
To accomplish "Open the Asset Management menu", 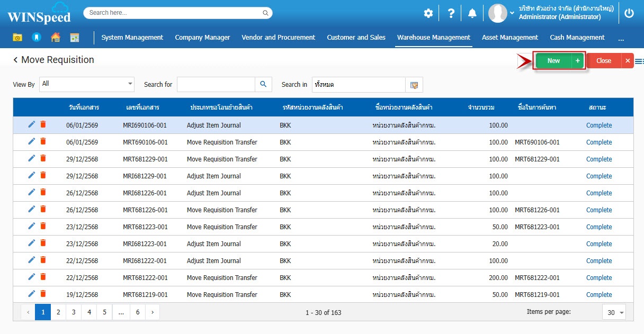I will pos(509,38).
